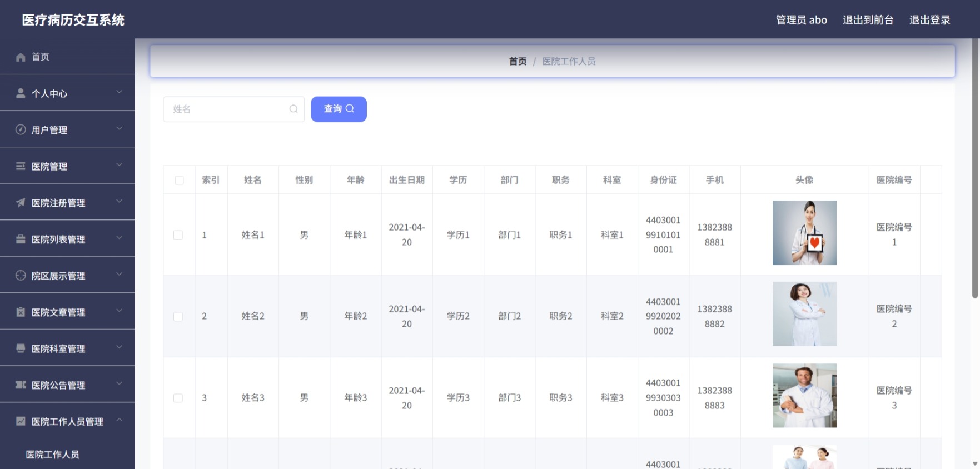The width and height of the screenshot is (980, 469).
Task: Click the 医院编号 column header
Action: [894, 180]
